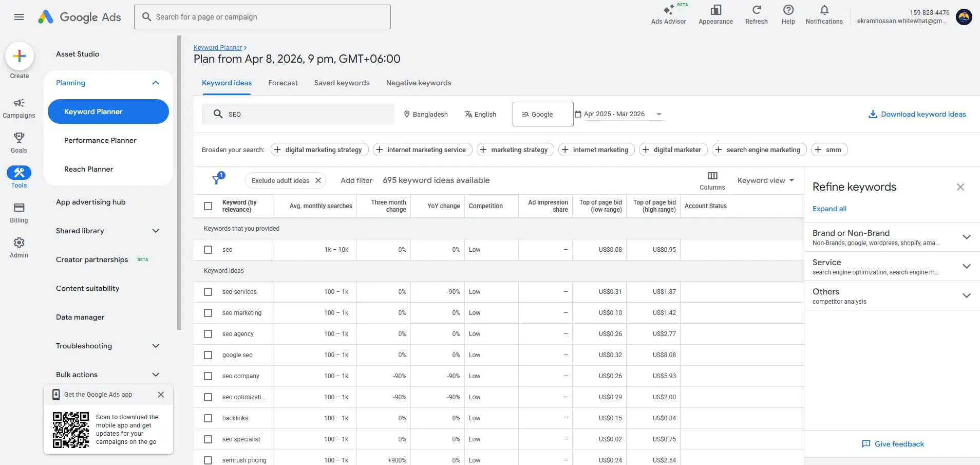Expand the Others refine group
Image resolution: width=980 pixels, height=465 pixels.
[x=966, y=295]
